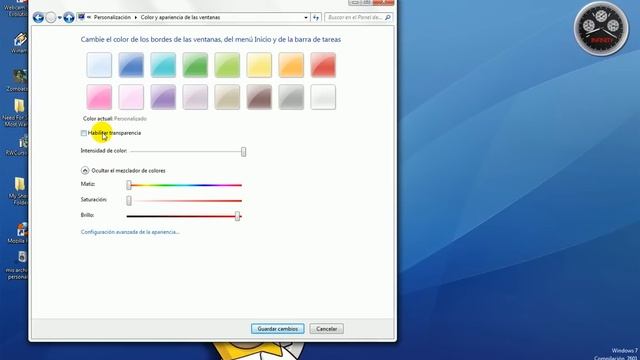Image resolution: width=640 pixels, height=360 pixels.
Task: Pick the hot pink color swatch
Action: (x=99, y=97)
